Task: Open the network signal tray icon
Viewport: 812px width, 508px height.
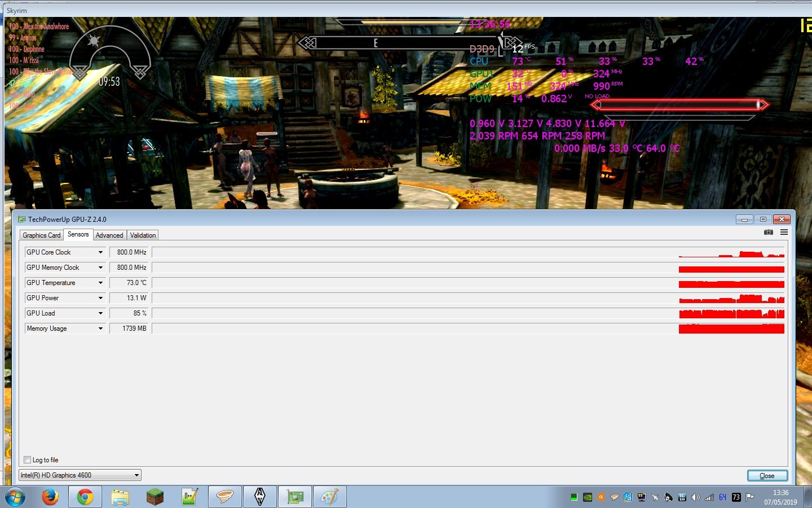Action: pos(709,497)
